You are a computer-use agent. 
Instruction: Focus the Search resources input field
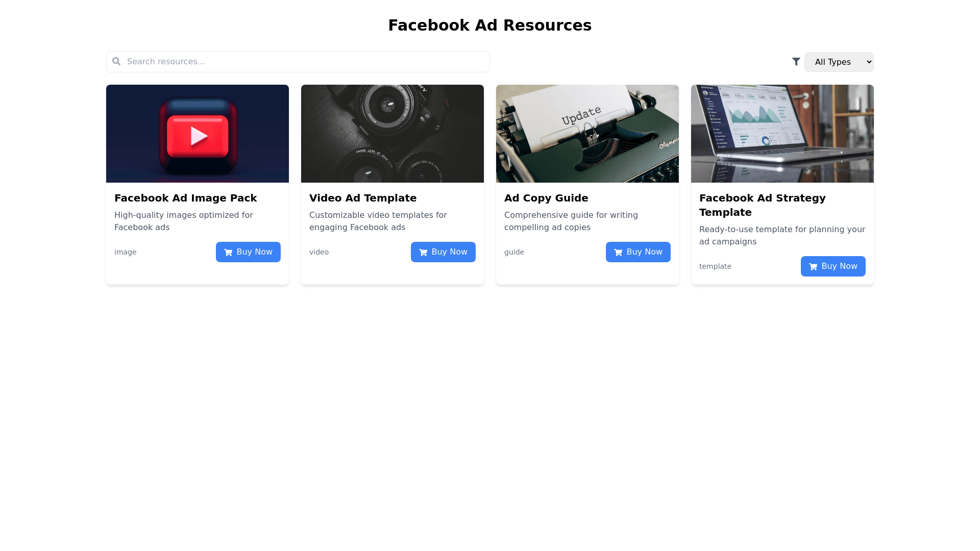point(306,62)
